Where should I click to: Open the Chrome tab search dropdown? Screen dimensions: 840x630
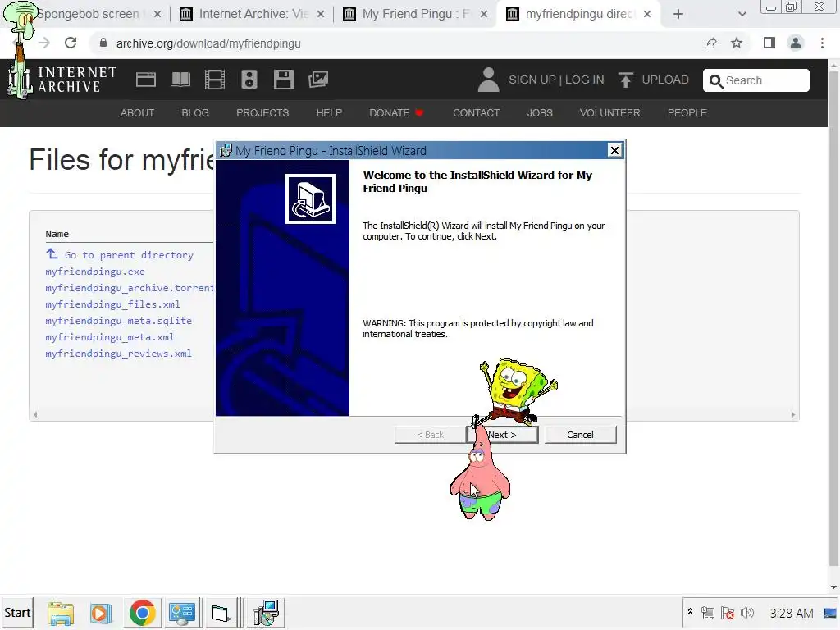[742, 14]
